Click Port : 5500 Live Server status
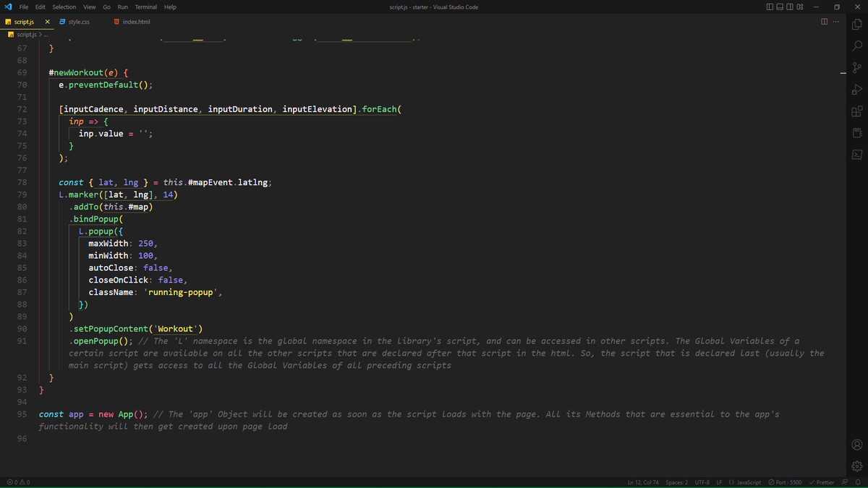This screenshot has width=868, height=488. click(x=785, y=482)
